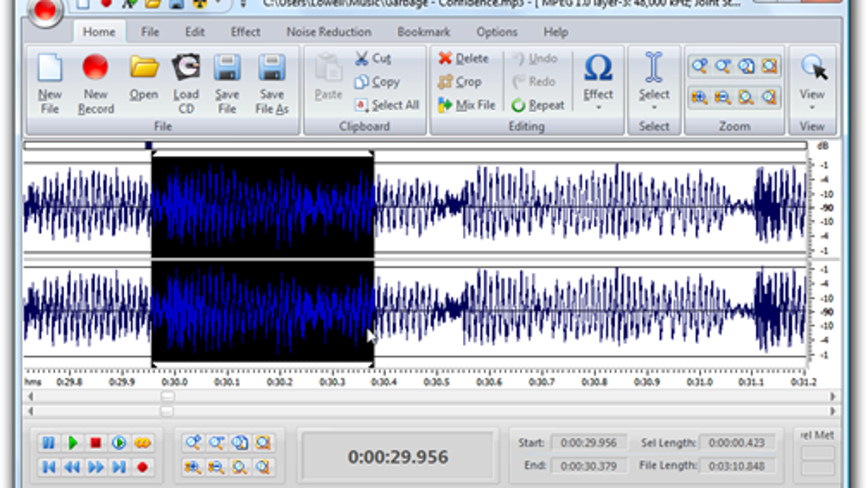This screenshot has height=488, width=868.
Task: Click the lower scrollbar left arrow
Action: (30, 412)
